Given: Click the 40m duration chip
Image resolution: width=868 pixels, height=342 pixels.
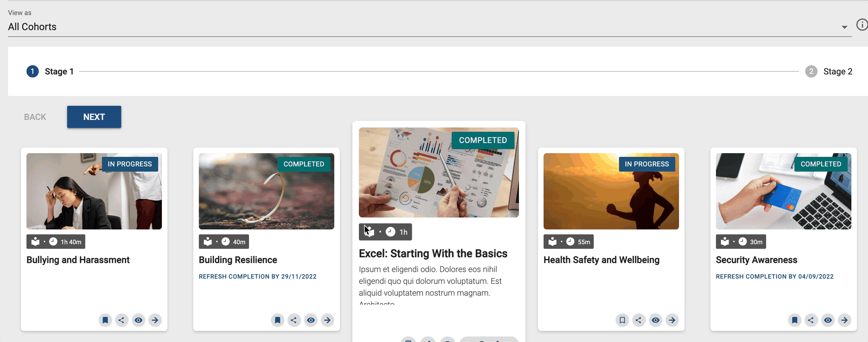Looking at the screenshot, I should pyautogui.click(x=224, y=242).
